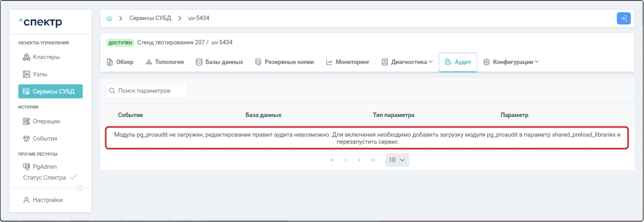This screenshot has width=644, height=222.
Task: Open rows-per-page dropdown showing 10
Action: [397, 160]
